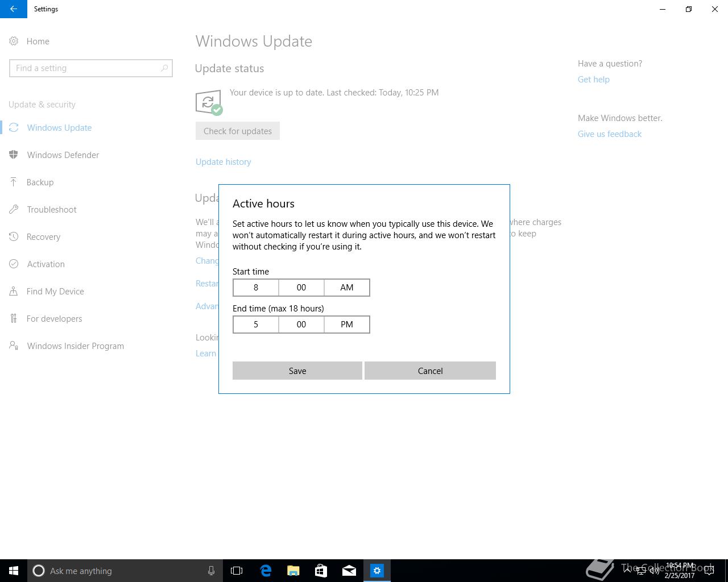The width and height of the screenshot is (728, 582).
Task: Save the active hours
Action: tap(297, 371)
